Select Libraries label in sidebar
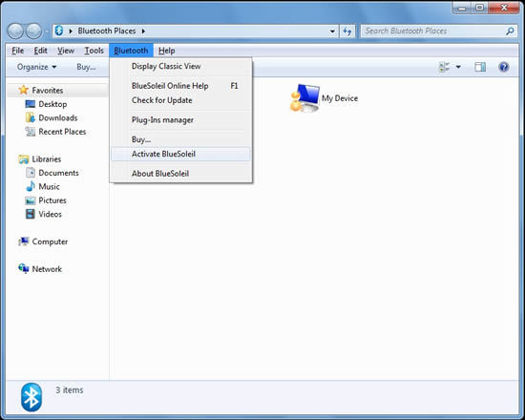Screen dimensions: 525x420 point(47,159)
